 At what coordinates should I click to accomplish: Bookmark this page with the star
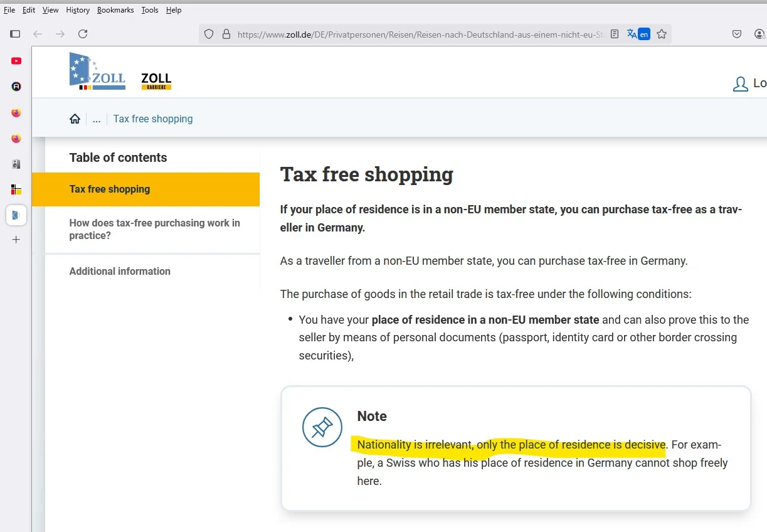(x=662, y=35)
